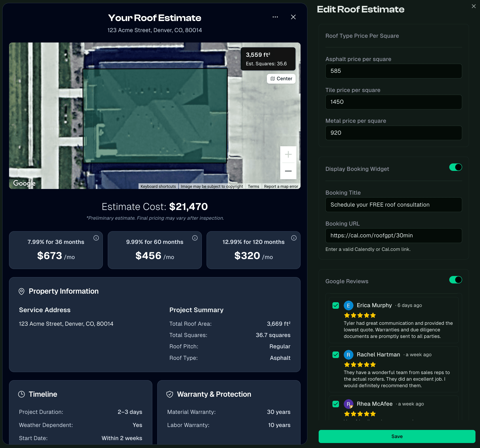Turn off the Google Reviews toggle
Viewport: 480px width, 448px height.
click(x=455, y=280)
